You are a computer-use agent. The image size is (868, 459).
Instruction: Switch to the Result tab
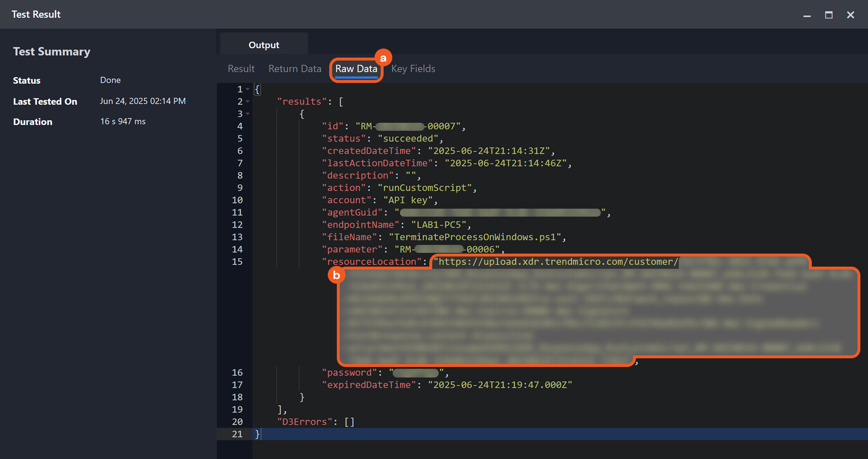[x=241, y=69]
